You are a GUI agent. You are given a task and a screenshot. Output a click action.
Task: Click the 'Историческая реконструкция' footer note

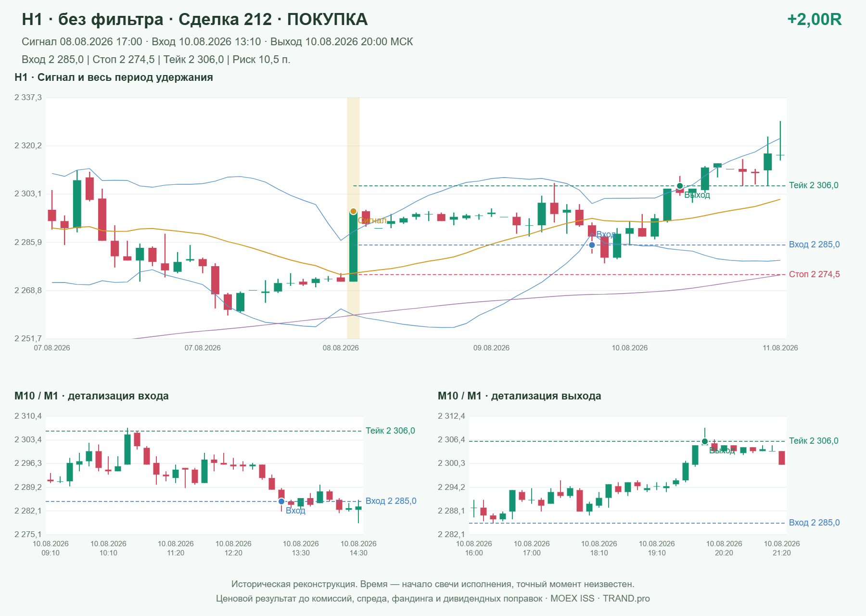(x=433, y=584)
